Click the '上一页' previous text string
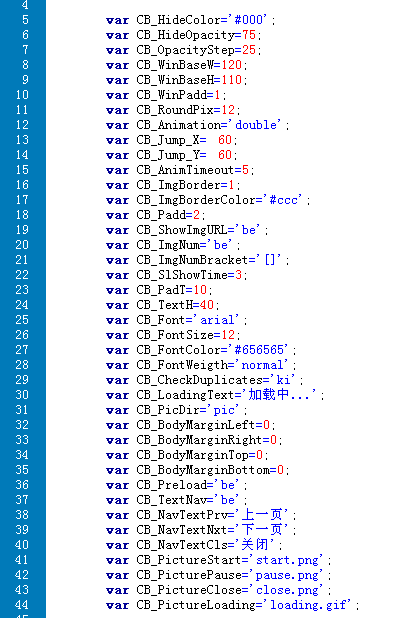This screenshot has width=413, height=618. pyautogui.click(x=262, y=514)
